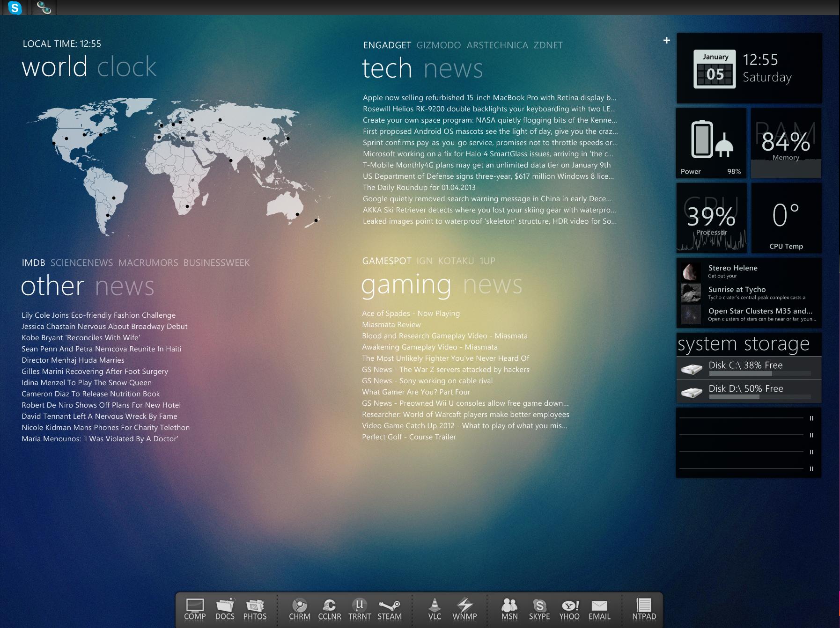Open the COMP computer dock icon
The height and width of the screenshot is (628, 840).
point(195,609)
